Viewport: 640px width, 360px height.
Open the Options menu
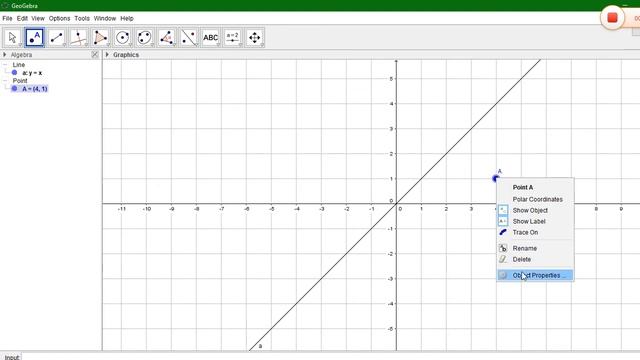60,18
